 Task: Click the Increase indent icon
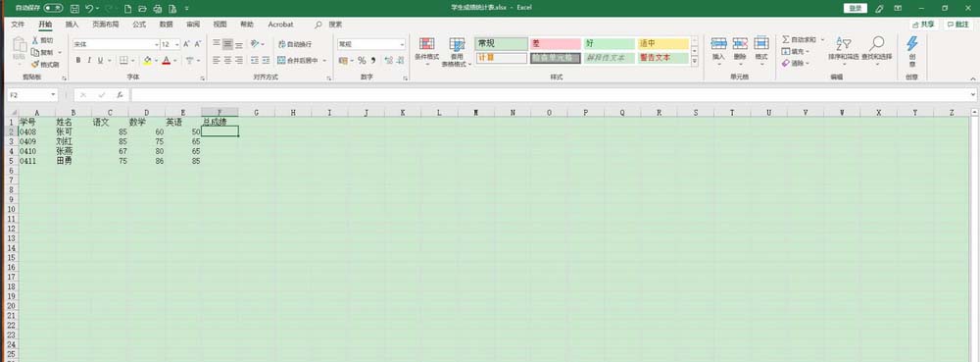(267, 61)
